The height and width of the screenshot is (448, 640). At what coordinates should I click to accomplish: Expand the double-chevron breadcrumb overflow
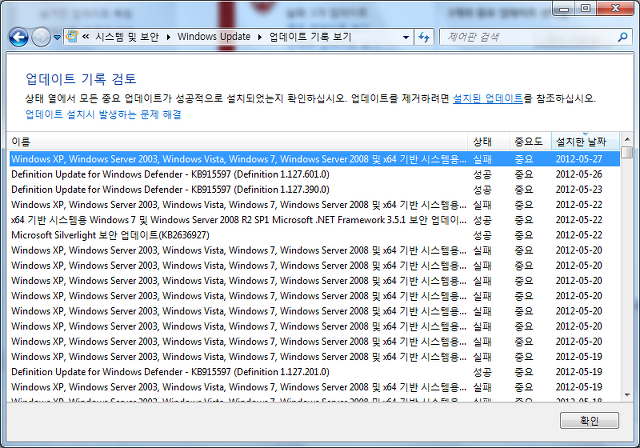[85, 37]
